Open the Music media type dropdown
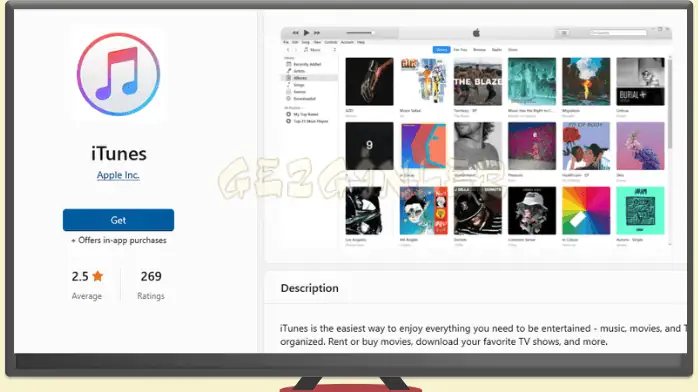This screenshot has width=698, height=392. (x=320, y=50)
